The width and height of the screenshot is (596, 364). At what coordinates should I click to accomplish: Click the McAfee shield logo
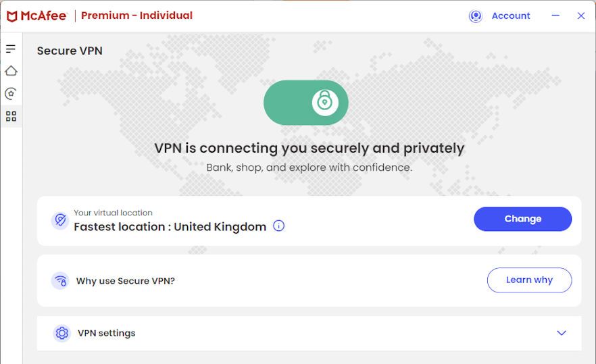(12, 16)
